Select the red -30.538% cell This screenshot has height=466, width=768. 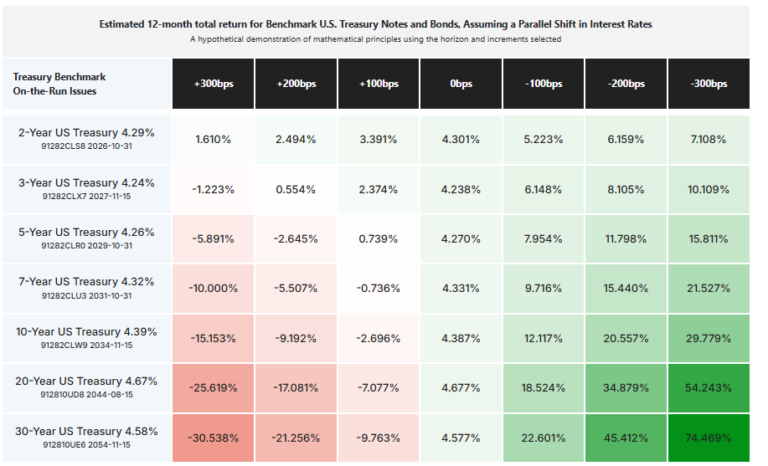coord(212,437)
